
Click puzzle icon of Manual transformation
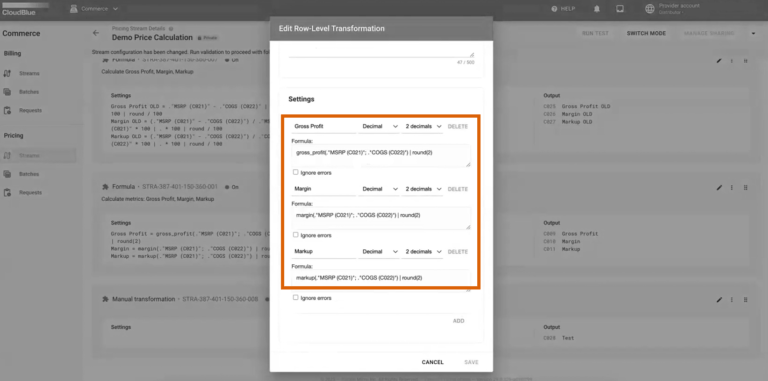tap(105, 299)
